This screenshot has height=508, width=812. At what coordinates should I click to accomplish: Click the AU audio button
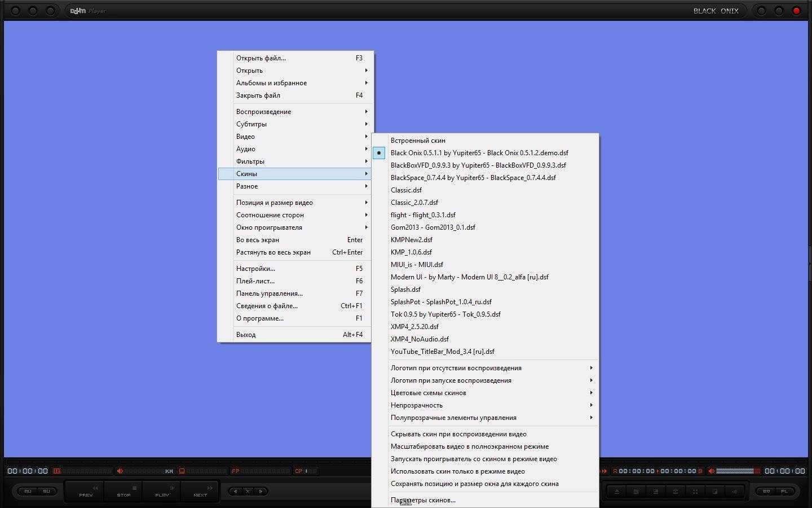pos(28,491)
